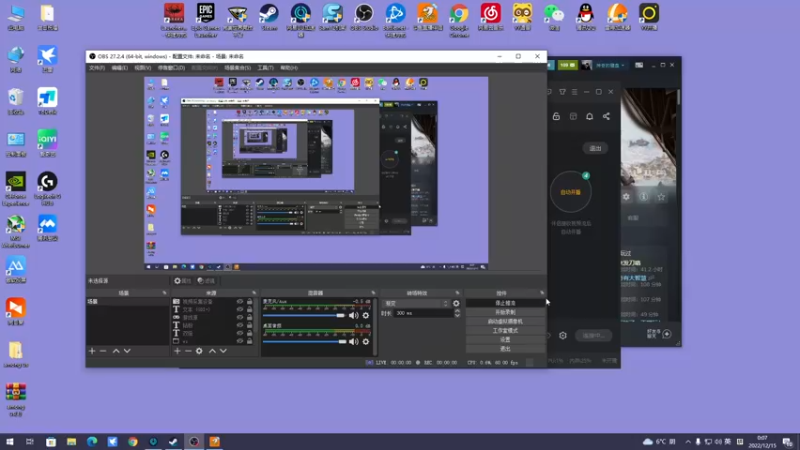This screenshot has width=800, height=450.
Task: Click the lock icon in accelerator window
Action: 556,116
